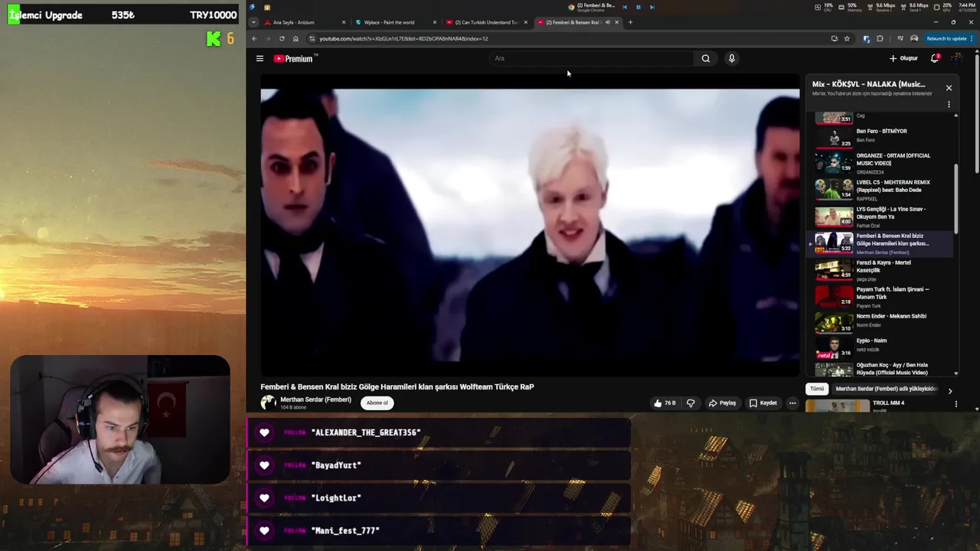
Task: Open YouTube notifications bell
Action: pos(935,58)
